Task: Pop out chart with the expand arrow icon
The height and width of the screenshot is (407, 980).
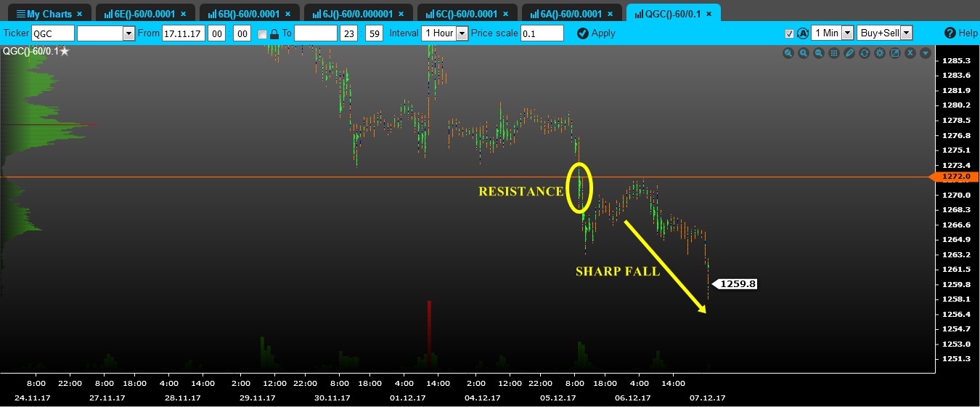Action: (x=895, y=53)
